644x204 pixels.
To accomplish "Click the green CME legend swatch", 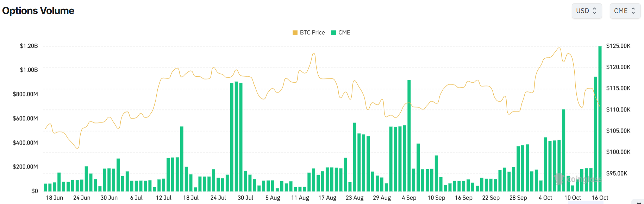I will [333, 33].
